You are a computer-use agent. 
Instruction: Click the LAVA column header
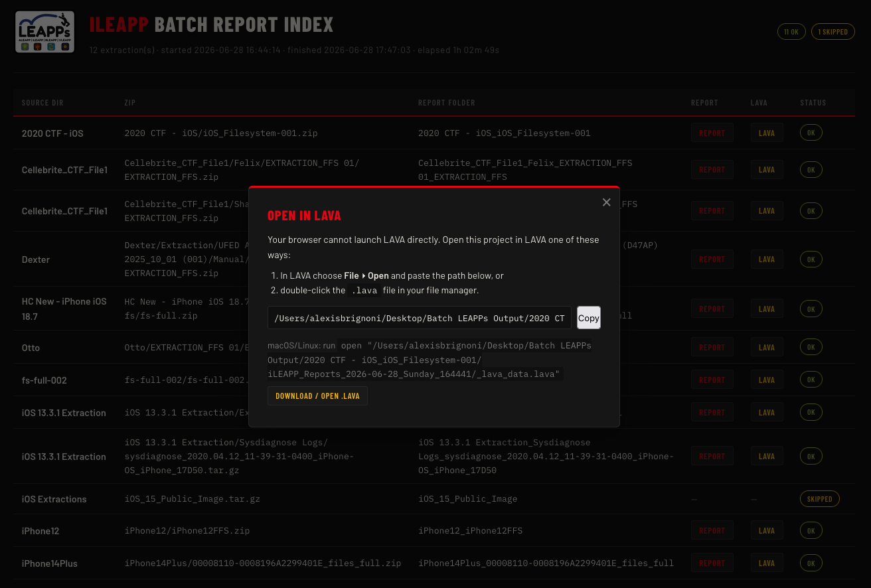759,103
